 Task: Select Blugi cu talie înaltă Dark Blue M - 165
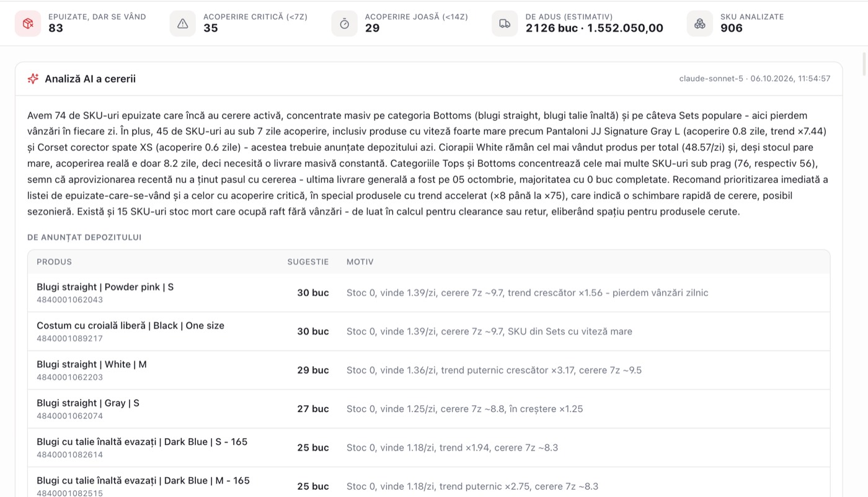(143, 480)
